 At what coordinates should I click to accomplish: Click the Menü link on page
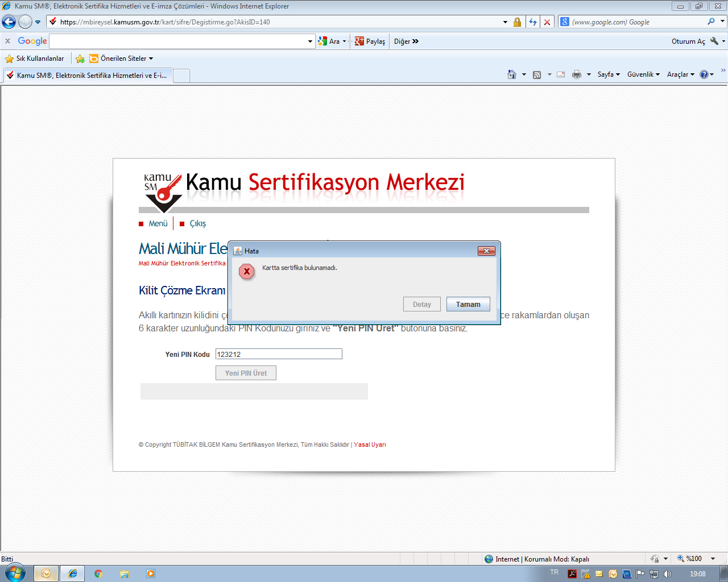158,223
